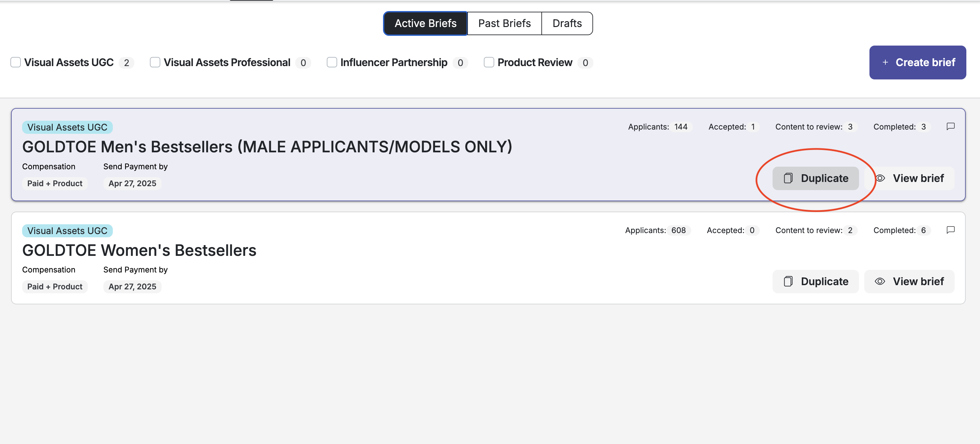Viewport: 980px width, 444px height.
Task: Check the Visual Assets UGC filter
Action: pos(16,62)
